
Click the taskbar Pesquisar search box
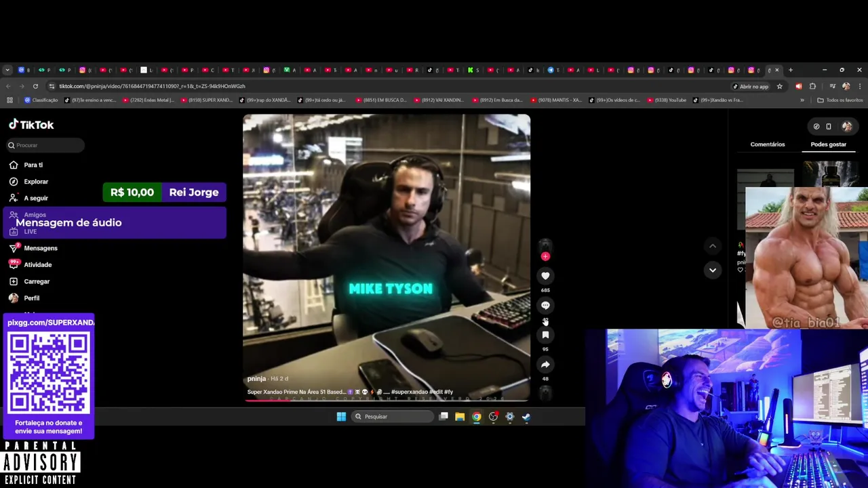click(393, 417)
